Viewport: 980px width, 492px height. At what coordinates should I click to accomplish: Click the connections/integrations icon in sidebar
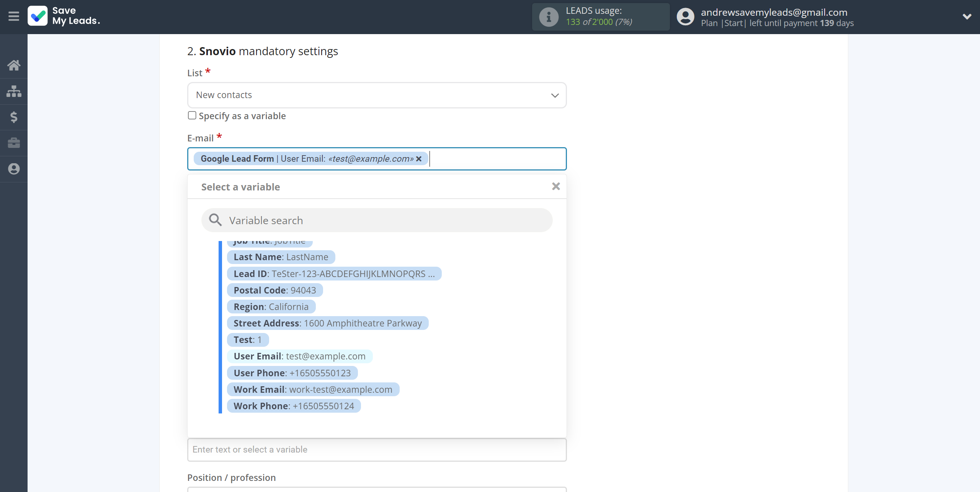(14, 90)
